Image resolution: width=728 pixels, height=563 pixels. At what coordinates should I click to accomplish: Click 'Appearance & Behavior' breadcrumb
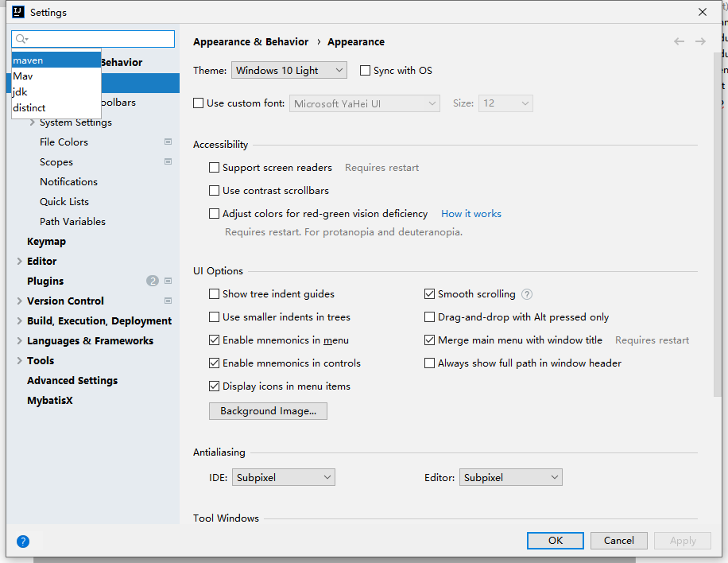[x=250, y=42]
